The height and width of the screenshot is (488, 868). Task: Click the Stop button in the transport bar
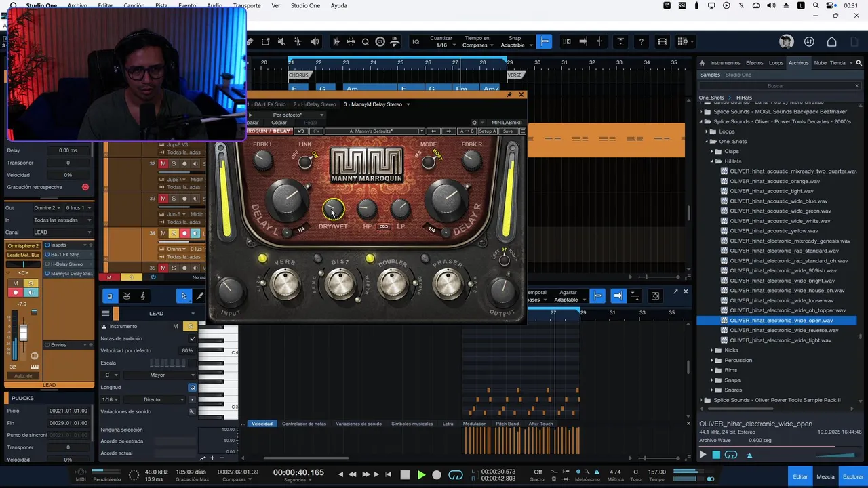coord(405,475)
